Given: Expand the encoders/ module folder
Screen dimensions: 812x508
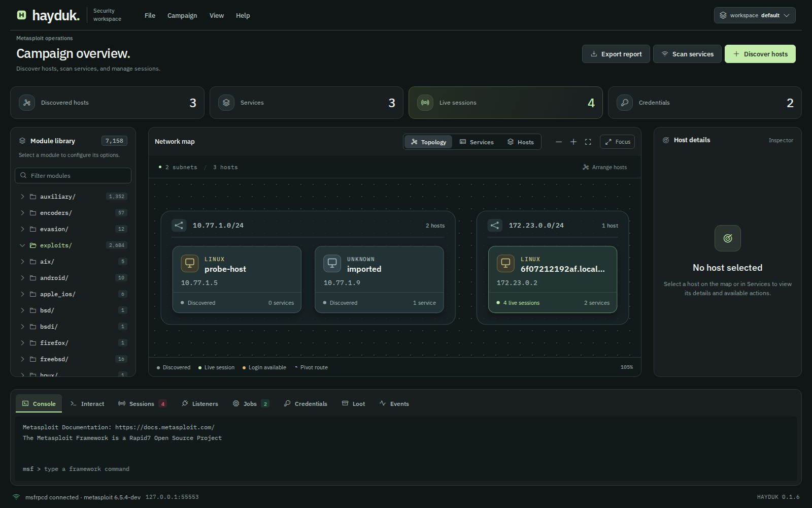Looking at the screenshot, I should (x=73, y=213).
